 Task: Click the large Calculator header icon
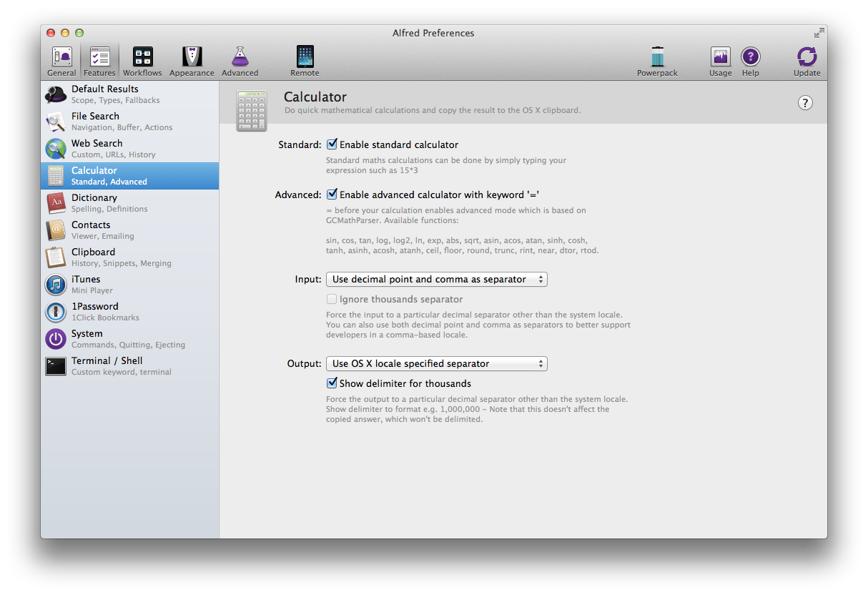(251, 110)
